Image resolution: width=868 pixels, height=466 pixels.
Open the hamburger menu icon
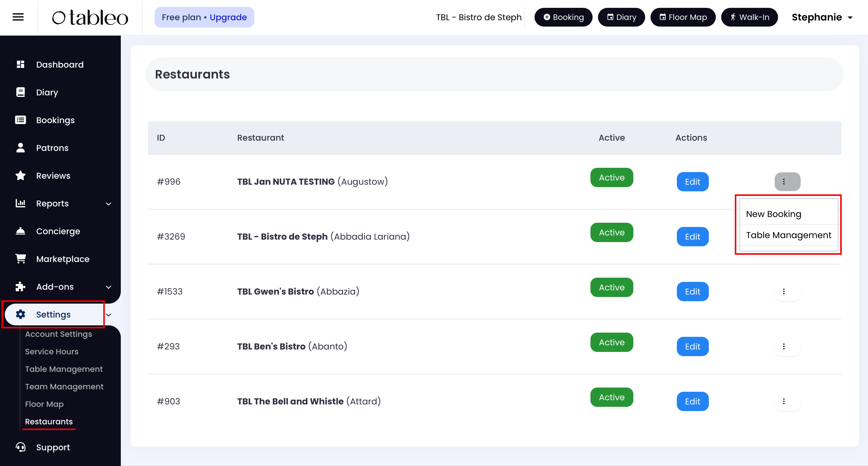click(18, 17)
